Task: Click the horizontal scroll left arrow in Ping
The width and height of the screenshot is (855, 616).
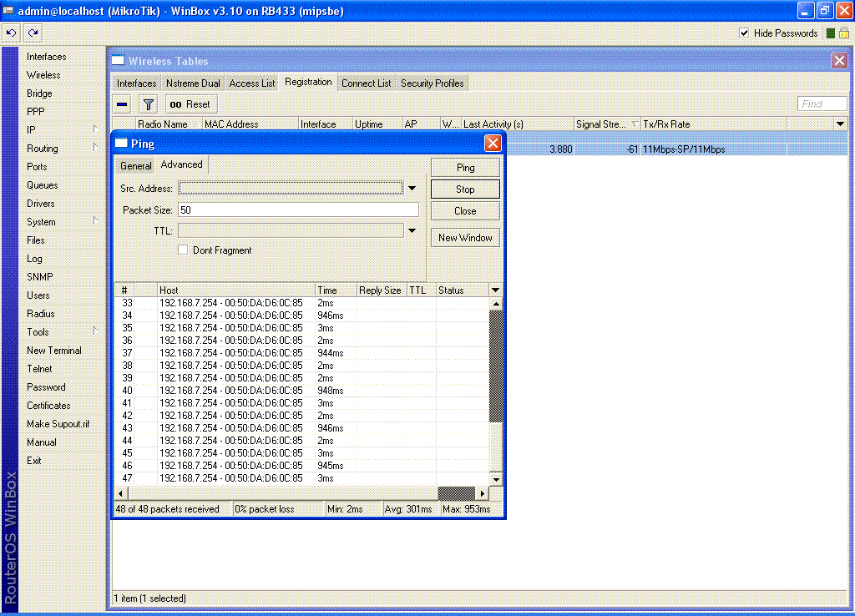Action: 121,493
